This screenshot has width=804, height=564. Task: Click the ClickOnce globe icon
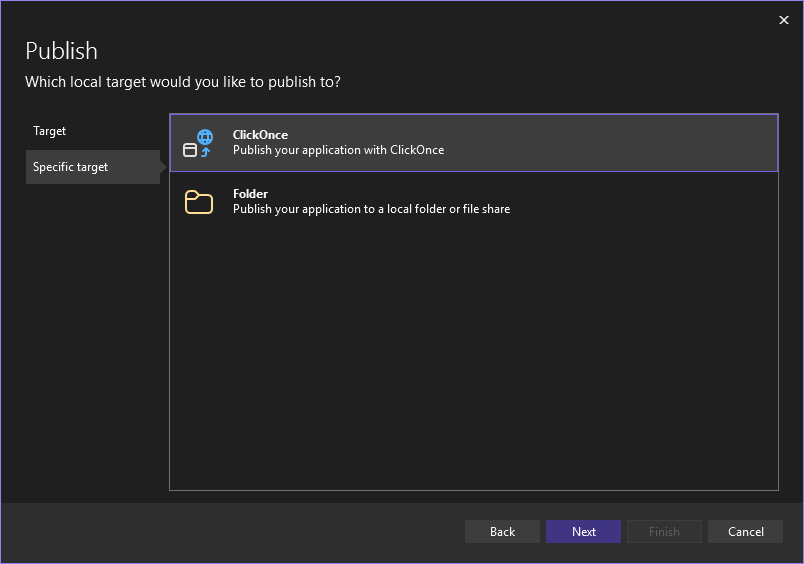click(x=204, y=138)
